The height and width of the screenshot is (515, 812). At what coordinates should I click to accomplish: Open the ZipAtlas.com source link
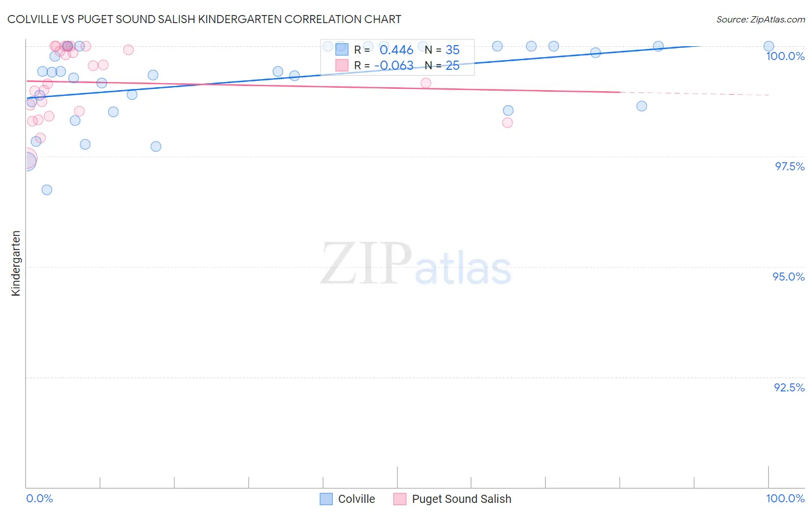click(761, 19)
